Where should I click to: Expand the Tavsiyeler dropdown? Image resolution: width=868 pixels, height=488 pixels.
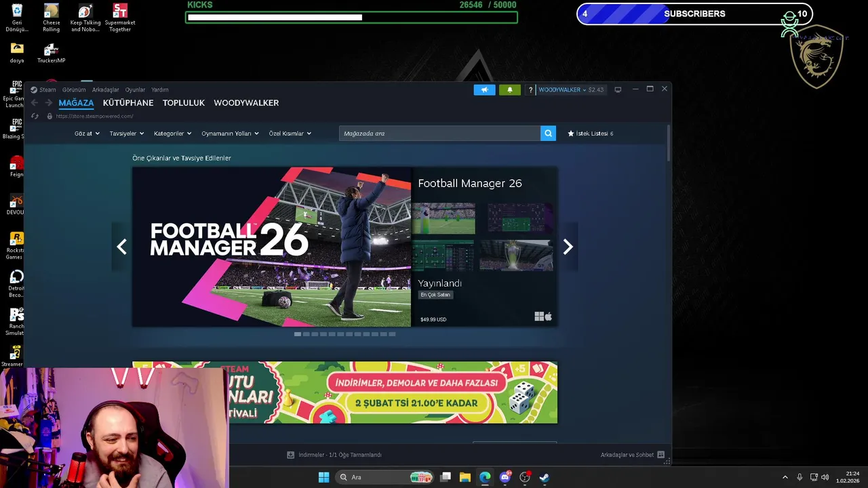[127, 134]
